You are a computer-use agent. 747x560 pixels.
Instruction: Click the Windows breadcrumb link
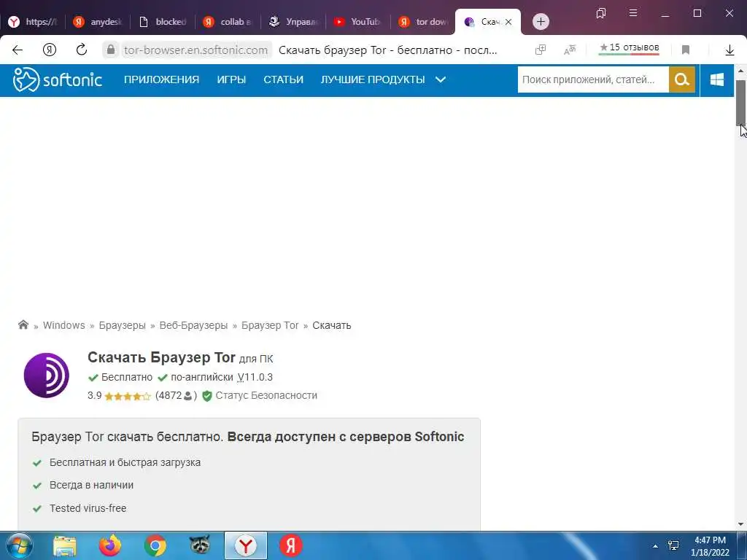[64, 325]
